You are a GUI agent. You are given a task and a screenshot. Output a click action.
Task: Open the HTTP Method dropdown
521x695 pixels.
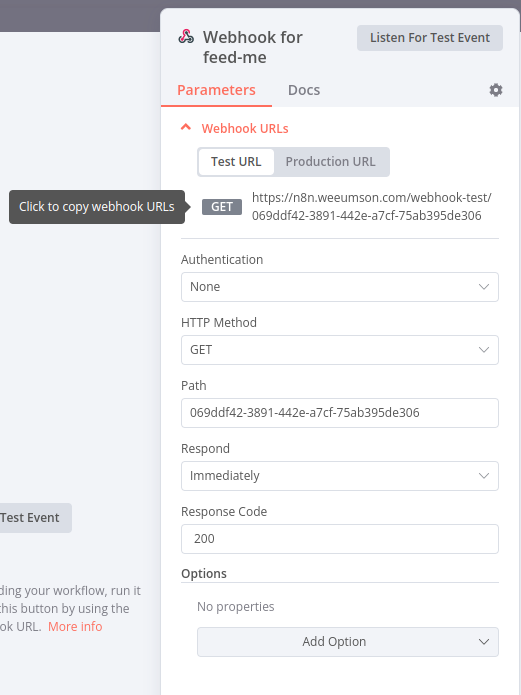[340, 350]
